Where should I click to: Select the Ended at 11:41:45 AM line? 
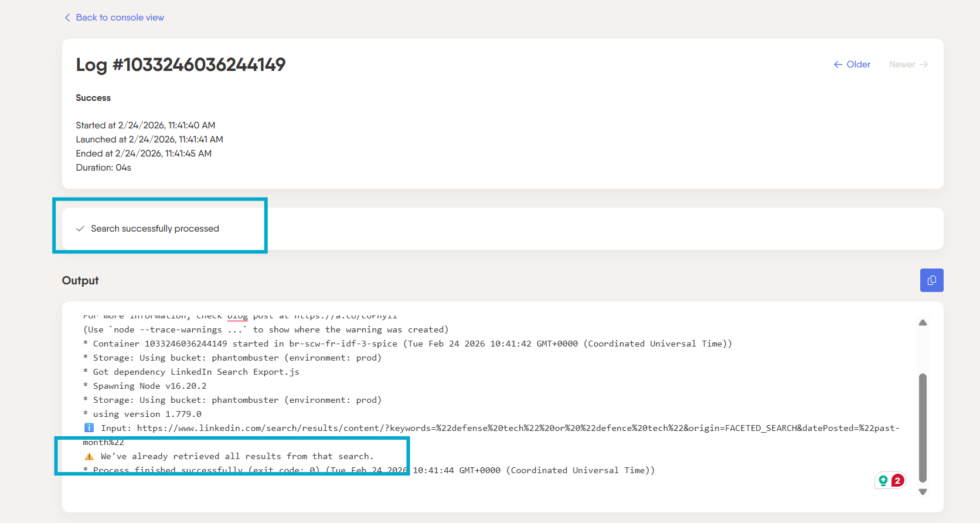144,154
